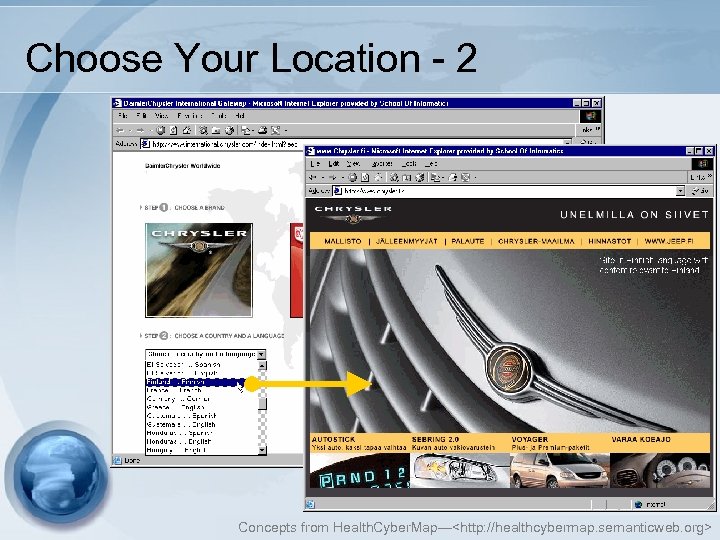Stop page loading in the Chrysler.fi window
The height and width of the screenshot is (540, 720).
(x=352, y=177)
